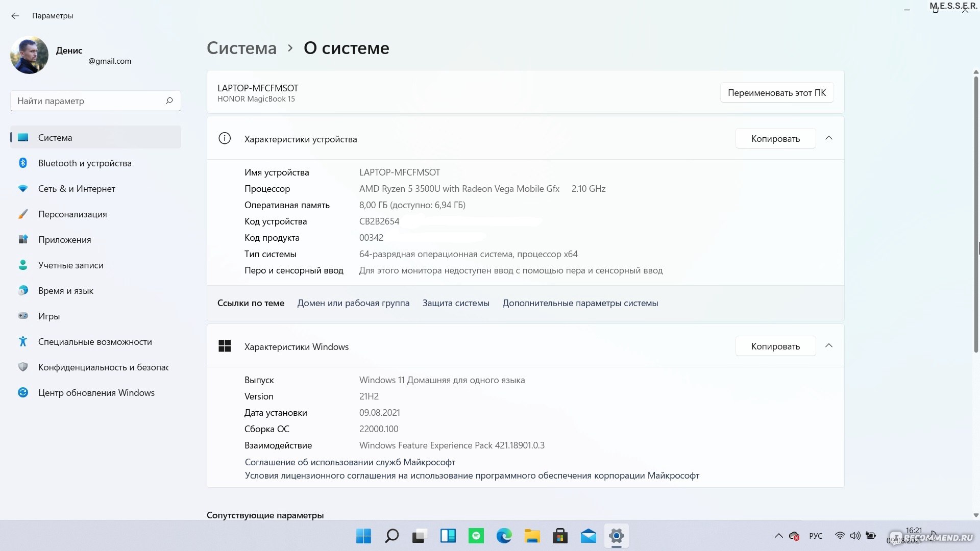Open File Explorer from the taskbar
980x551 pixels.
click(532, 536)
